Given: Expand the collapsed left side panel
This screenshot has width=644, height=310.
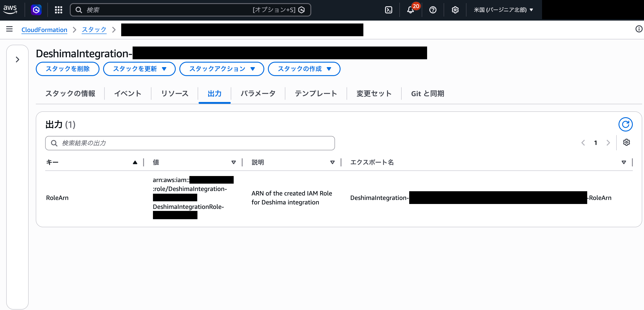Looking at the screenshot, I should pyautogui.click(x=17, y=59).
